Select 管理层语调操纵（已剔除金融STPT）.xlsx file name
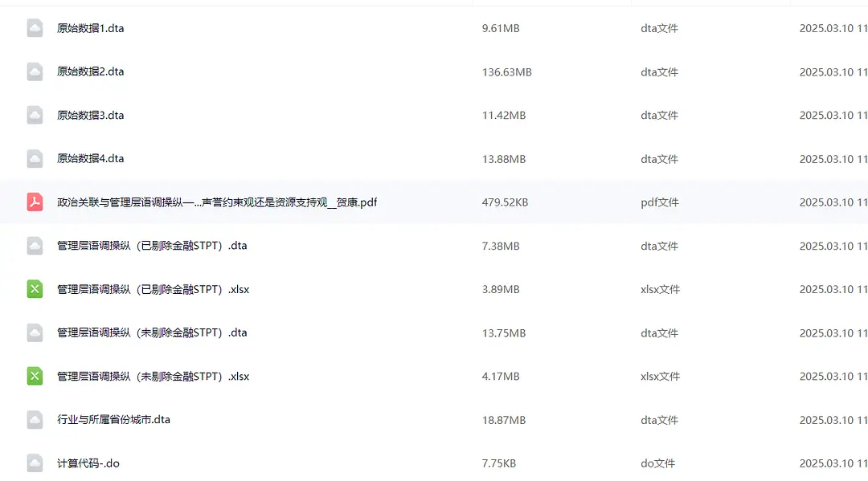868x481 pixels. [154, 289]
